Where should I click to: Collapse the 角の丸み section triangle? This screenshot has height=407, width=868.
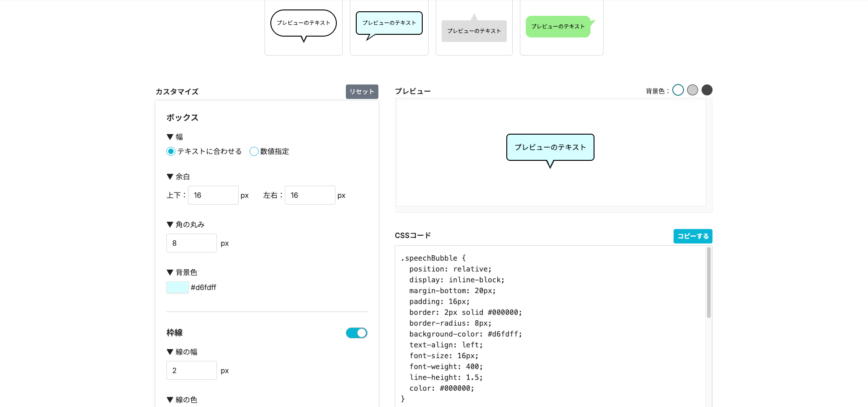tap(170, 225)
